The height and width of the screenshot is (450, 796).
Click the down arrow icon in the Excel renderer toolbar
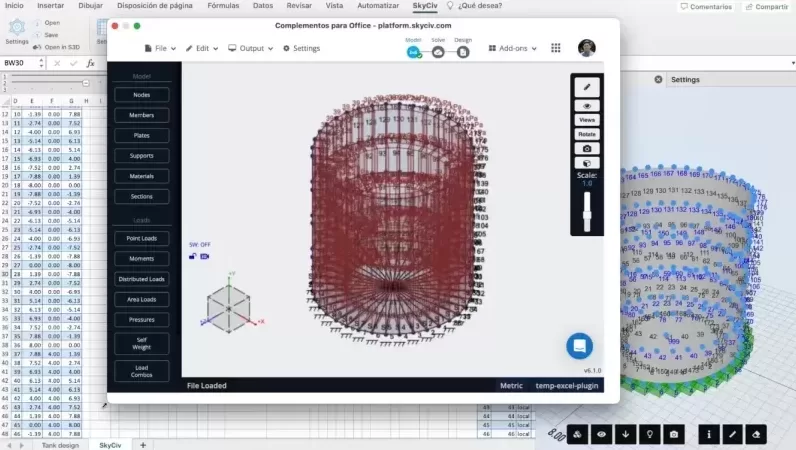click(625, 434)
